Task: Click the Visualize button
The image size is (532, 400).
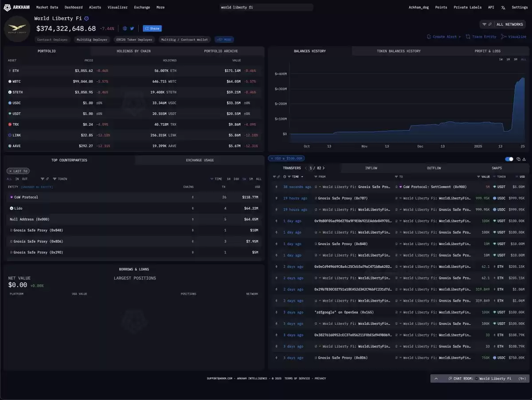Action: click(514, 37)
